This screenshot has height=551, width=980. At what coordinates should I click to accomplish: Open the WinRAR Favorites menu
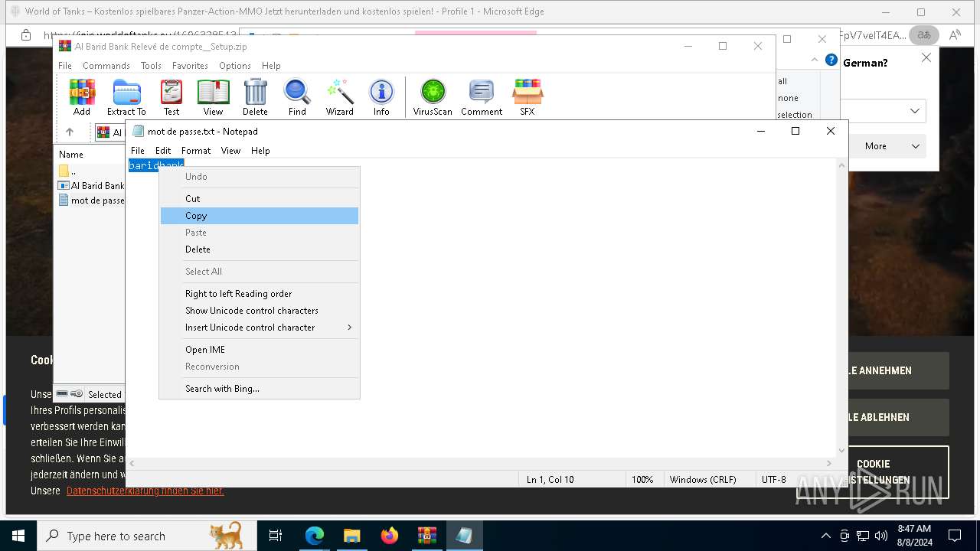tap(190, 66)
